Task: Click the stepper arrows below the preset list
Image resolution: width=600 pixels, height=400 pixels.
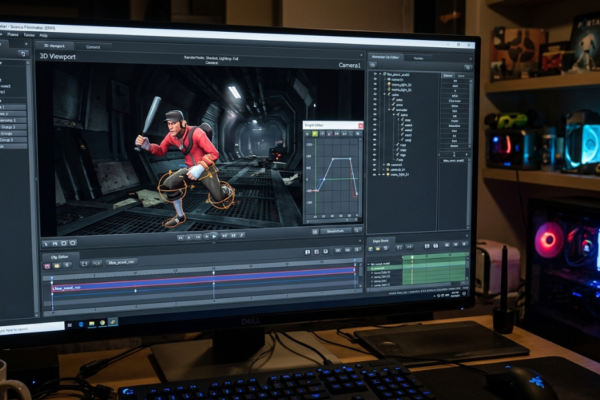Action: pyautogui.click(x=454, y=154)
